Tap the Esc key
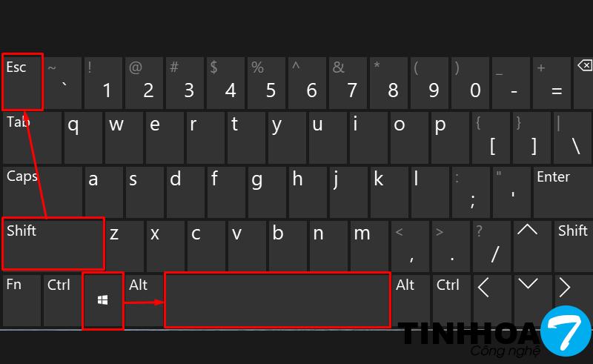This screenshot has height=364, width=593. point(22,82)
